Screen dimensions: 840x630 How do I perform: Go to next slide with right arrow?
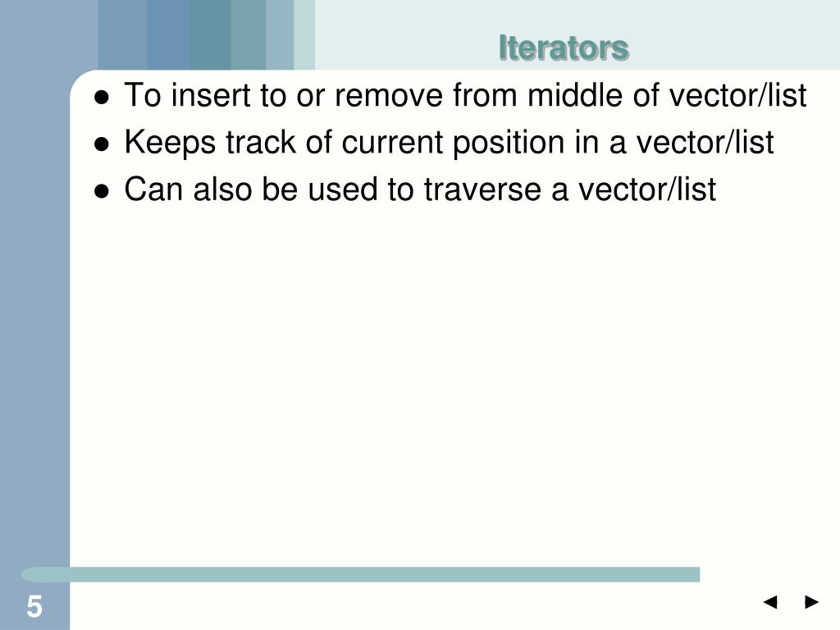(x=811, y=601)
